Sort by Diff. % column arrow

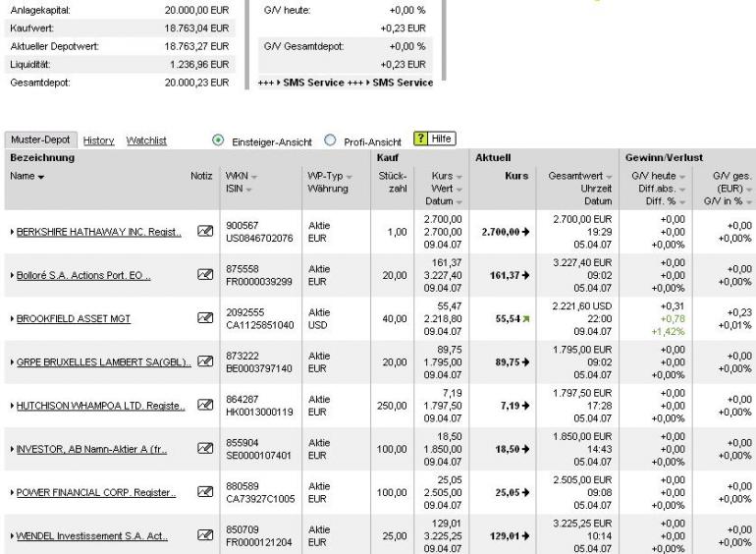point(681,202)
